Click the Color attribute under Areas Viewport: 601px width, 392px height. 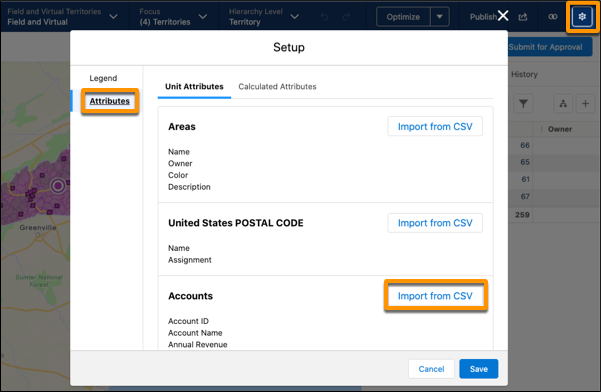178,175
